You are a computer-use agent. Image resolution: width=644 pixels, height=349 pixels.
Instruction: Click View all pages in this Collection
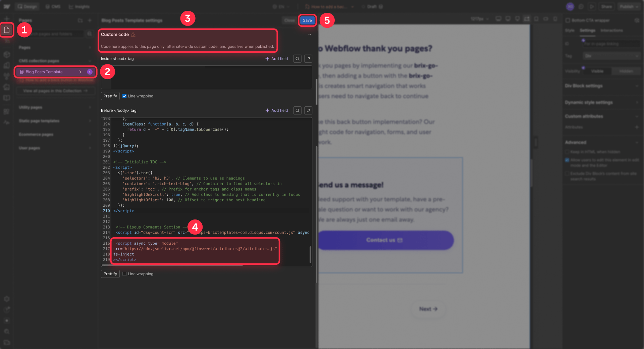(x=55, y=91)
